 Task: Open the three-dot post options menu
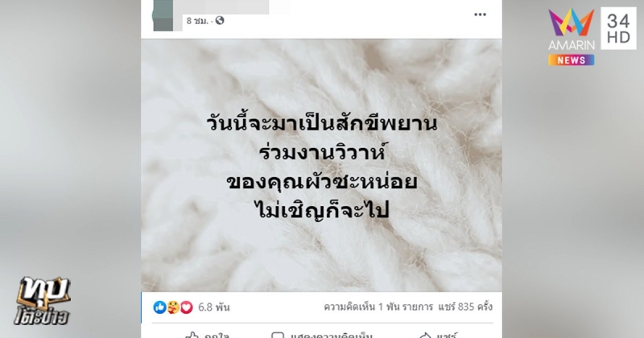[x=480, y=14]
